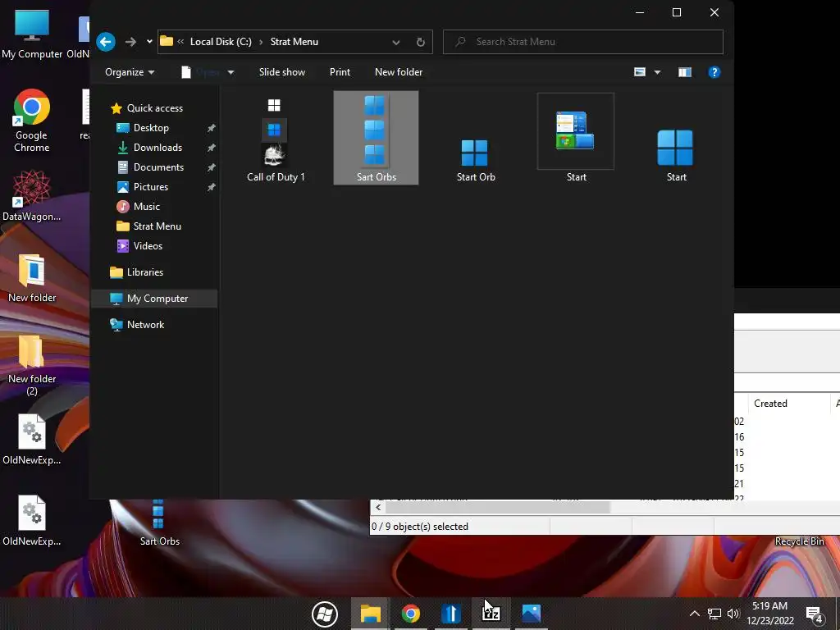The image size is (840, 630).
Task: Open Chrome from taskbar
Action: (411, 614)
